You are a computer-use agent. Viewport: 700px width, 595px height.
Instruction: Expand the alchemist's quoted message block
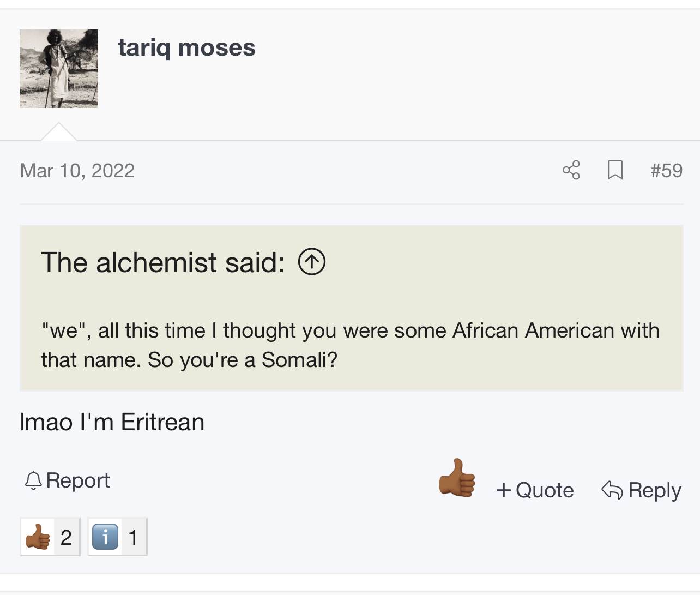pyautogui.click(x=352, y=308)
